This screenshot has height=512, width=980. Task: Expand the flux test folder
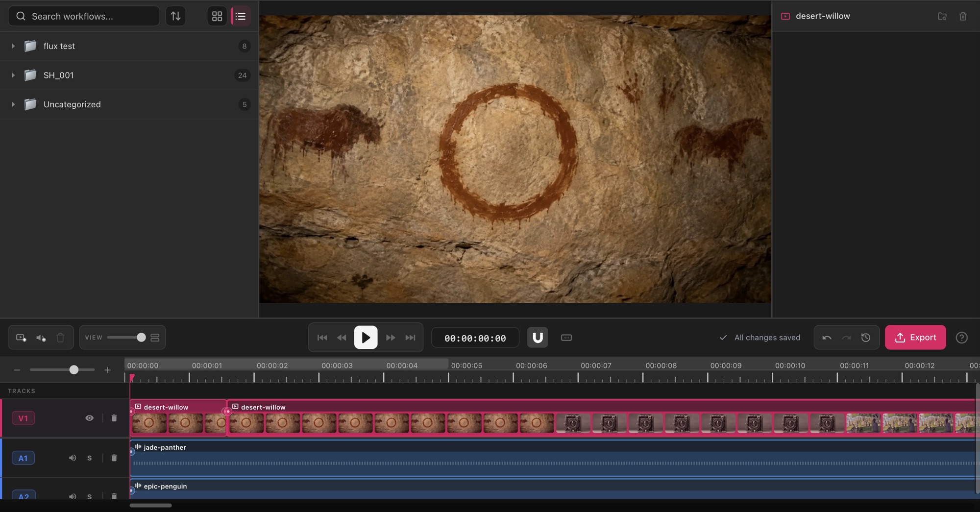13,46
